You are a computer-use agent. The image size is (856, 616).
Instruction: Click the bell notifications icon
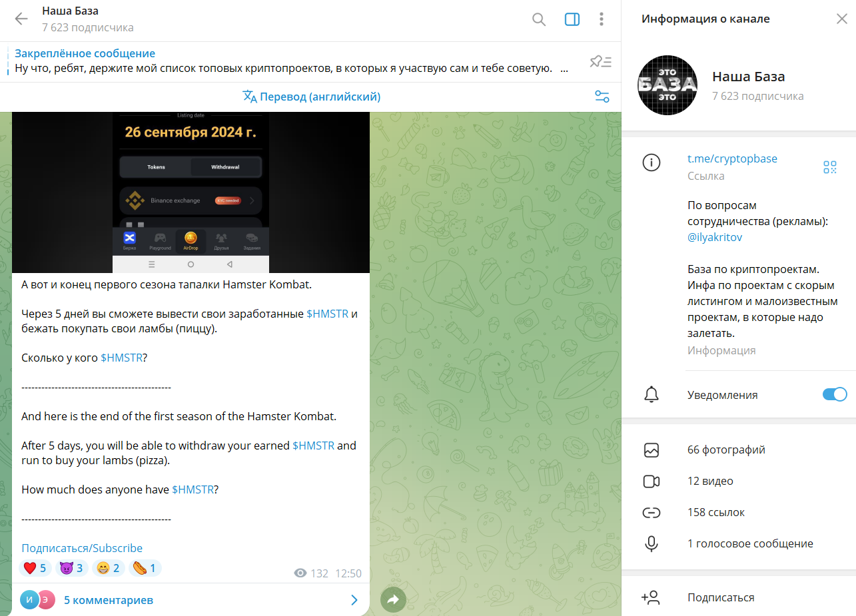point(651,394)
